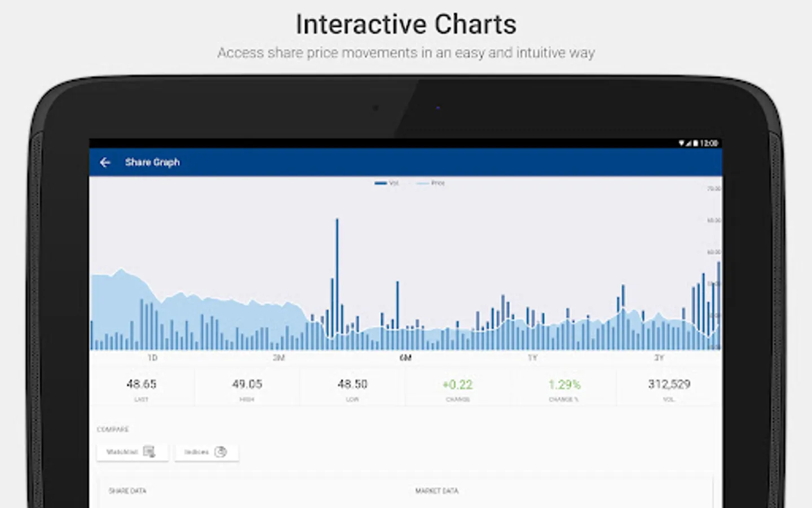
Task: Click the COMPARE section label
Action: (x=113, y=430)
